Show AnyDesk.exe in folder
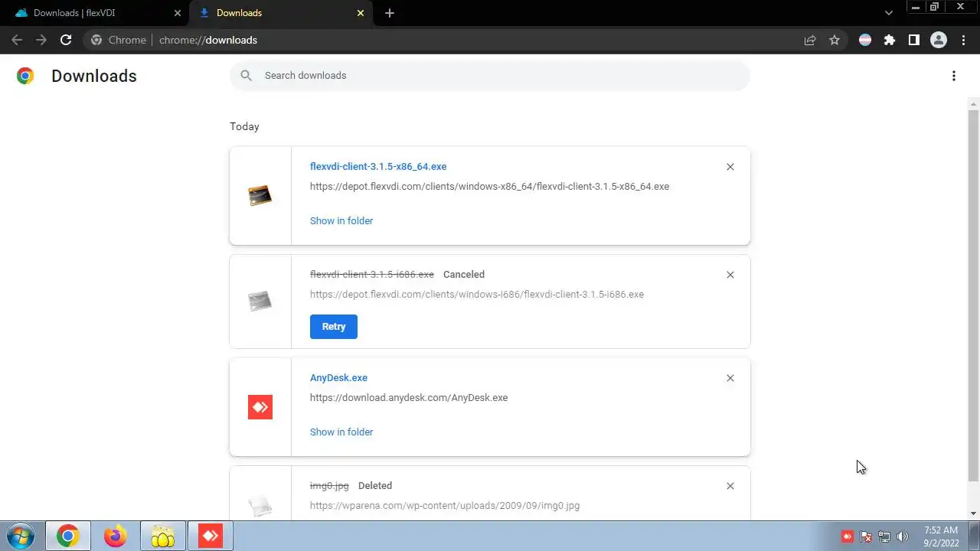Screen dimensions: 980x551 pyautogui.click(x=341, y=432)
